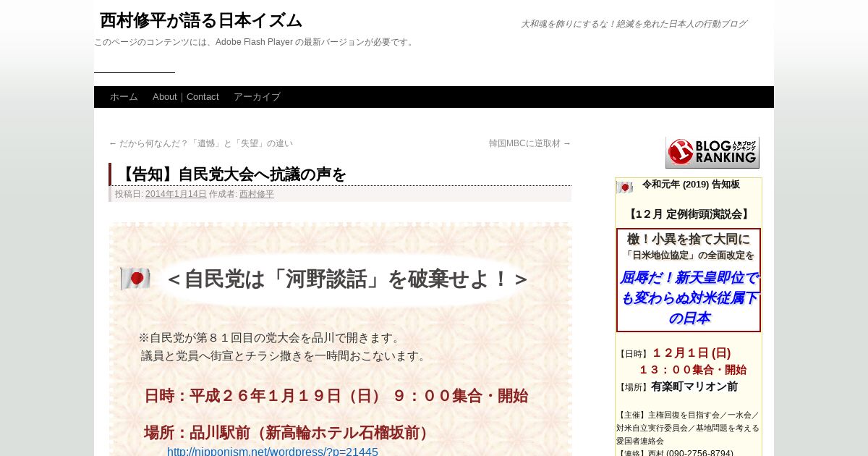Viewport: 868px width, 456px height.
Task: Open the About｜Contact menu item
Action: (x=186, y=97)
